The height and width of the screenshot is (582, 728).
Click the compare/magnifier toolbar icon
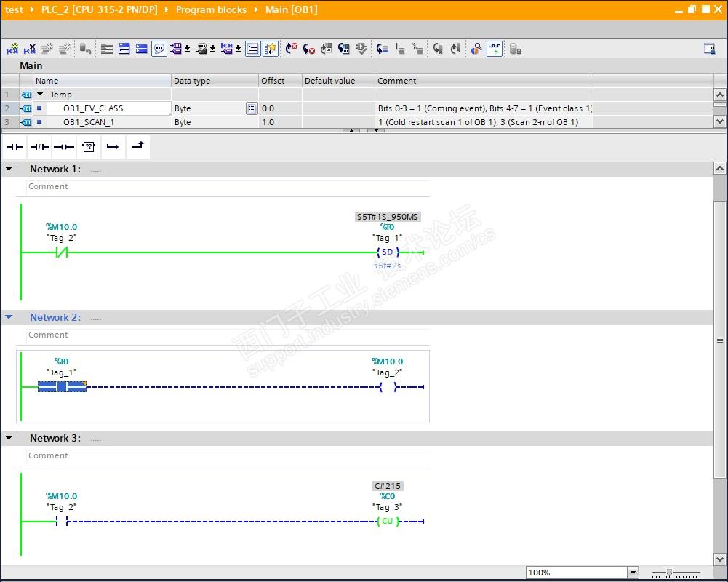(x=476, y=49)
